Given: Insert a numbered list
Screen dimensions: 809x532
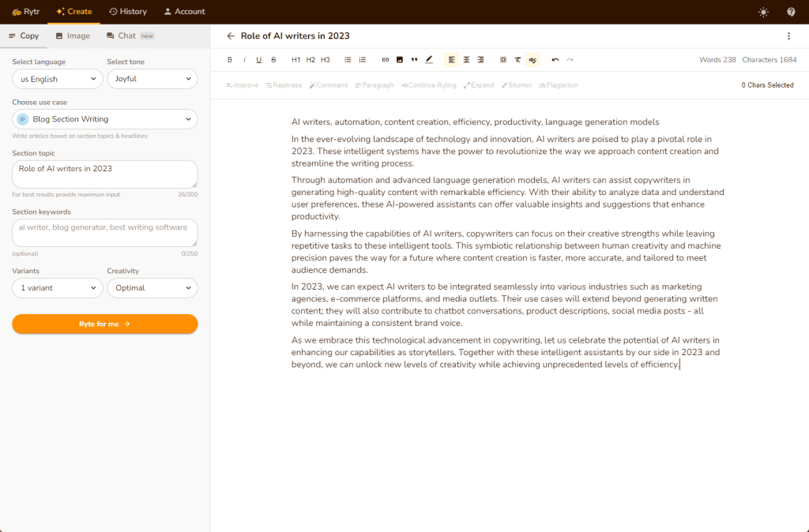Looking at the screenshot, I should pyautogui.click(x=362, y=60).
